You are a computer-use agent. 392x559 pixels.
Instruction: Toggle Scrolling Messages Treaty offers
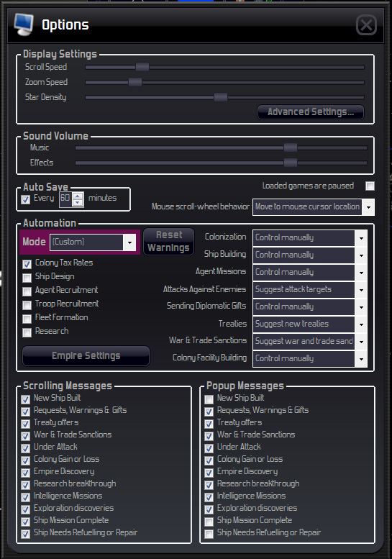(25, 424)
